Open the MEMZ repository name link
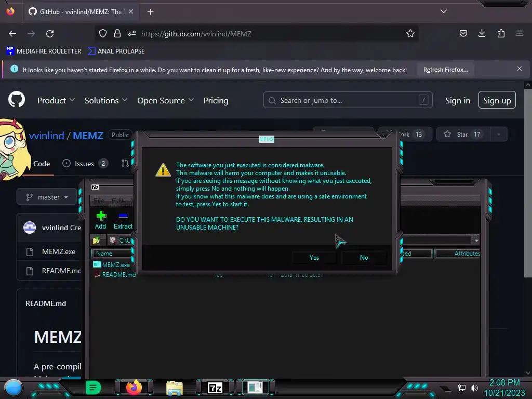The height and width of the screenshot is (399, 532). click(88, 136)
